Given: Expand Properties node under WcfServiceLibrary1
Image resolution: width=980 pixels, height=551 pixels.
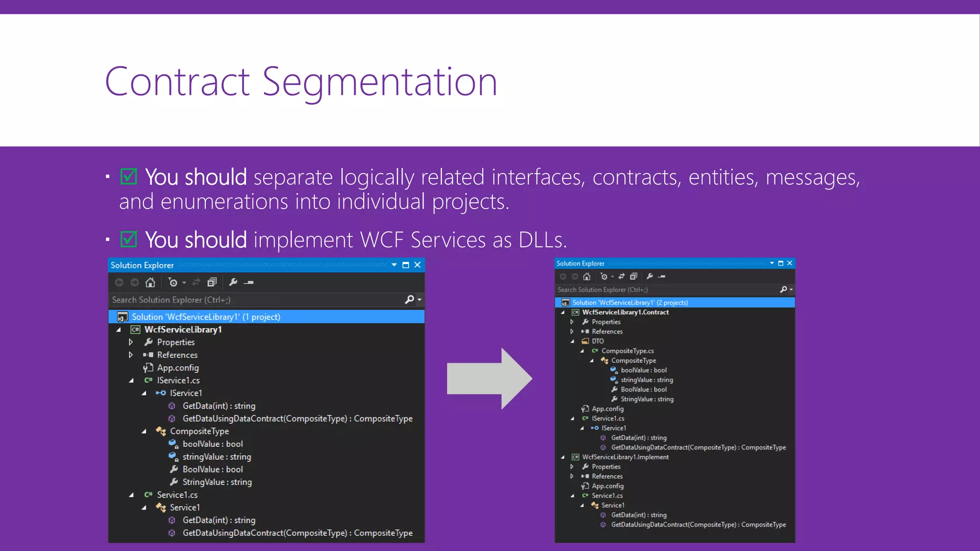Looking at the screenshot, I should [x=131, y=342].
